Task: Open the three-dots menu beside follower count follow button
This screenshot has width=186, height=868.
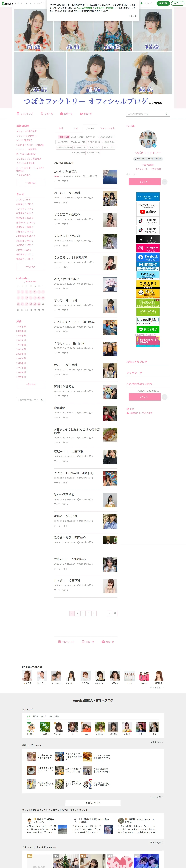Action: coord(164,397)
